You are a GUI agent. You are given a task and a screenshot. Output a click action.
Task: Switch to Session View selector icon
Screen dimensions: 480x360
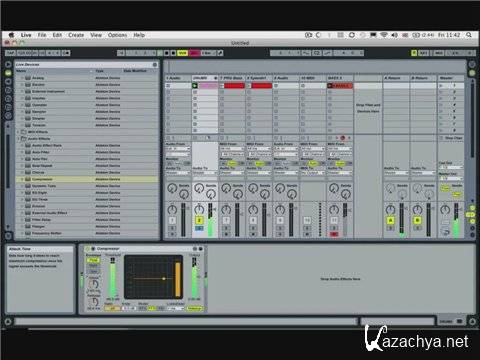pos(472,72)
